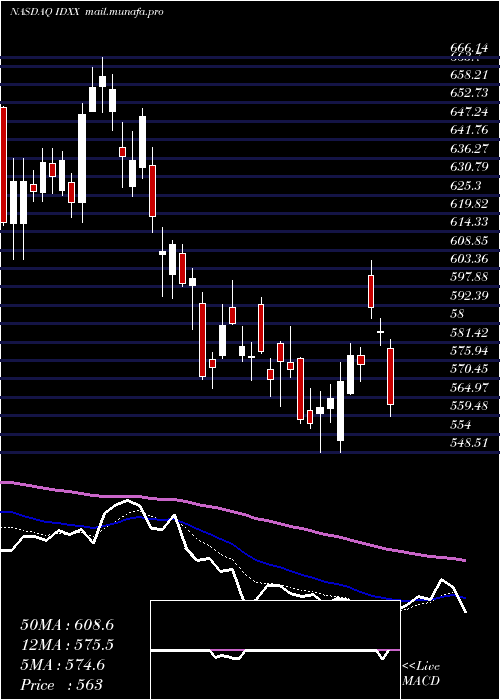500x700 pixels.
Task: Select the 614.33 price axis label
Action: pyautogui.click(x=469, y=221)
